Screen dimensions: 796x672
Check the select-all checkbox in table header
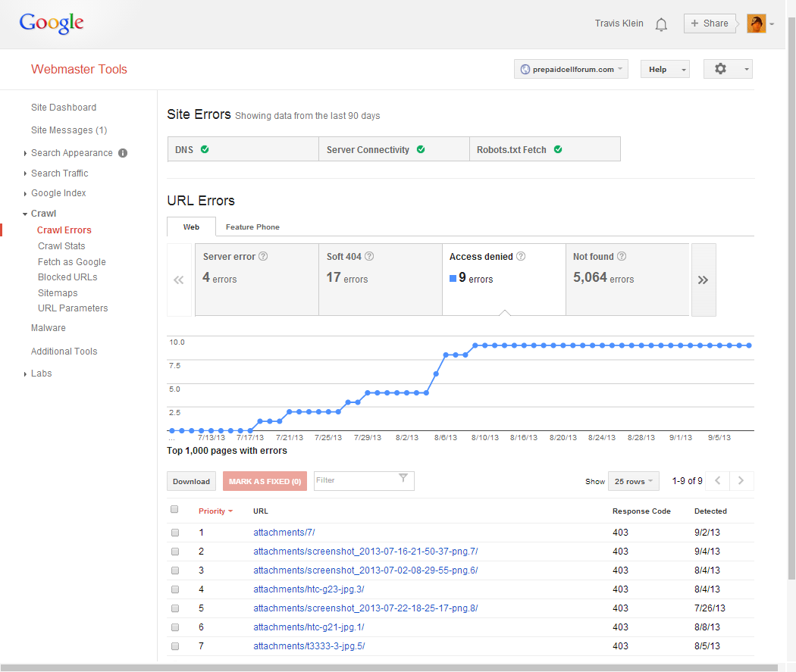click(x=174, y=509)
